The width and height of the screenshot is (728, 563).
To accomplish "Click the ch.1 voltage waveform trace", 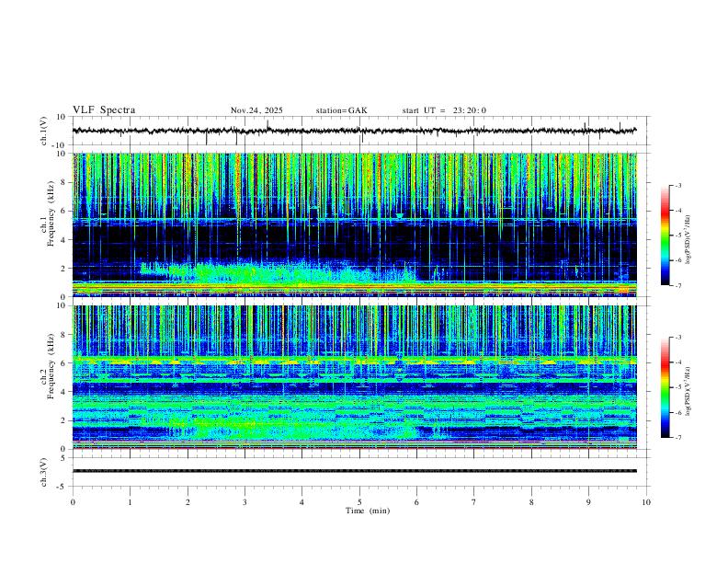I will [x=355, y=131].
